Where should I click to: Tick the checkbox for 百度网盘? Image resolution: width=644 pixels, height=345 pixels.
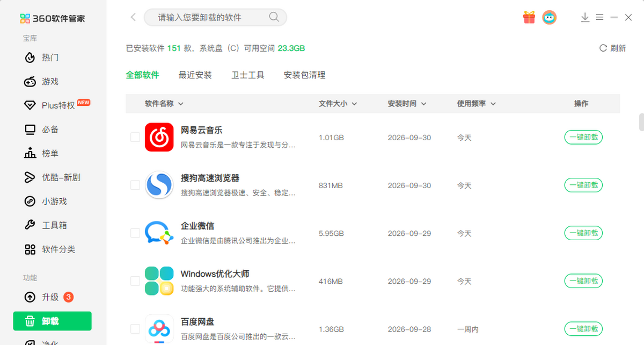pyautogui.click(x=135, y=328)
